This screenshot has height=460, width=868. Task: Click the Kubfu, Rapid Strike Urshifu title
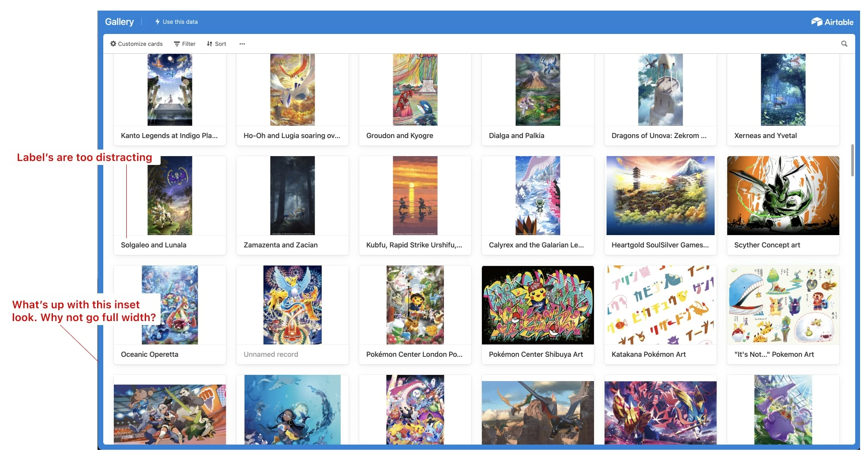[414, 245]
